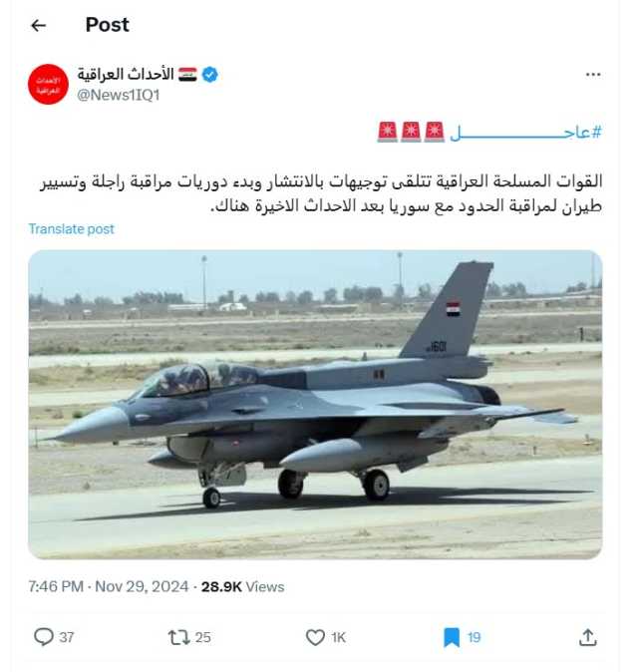
Task: Toggle the blue bookmark icon
Action: pos(452,637)
